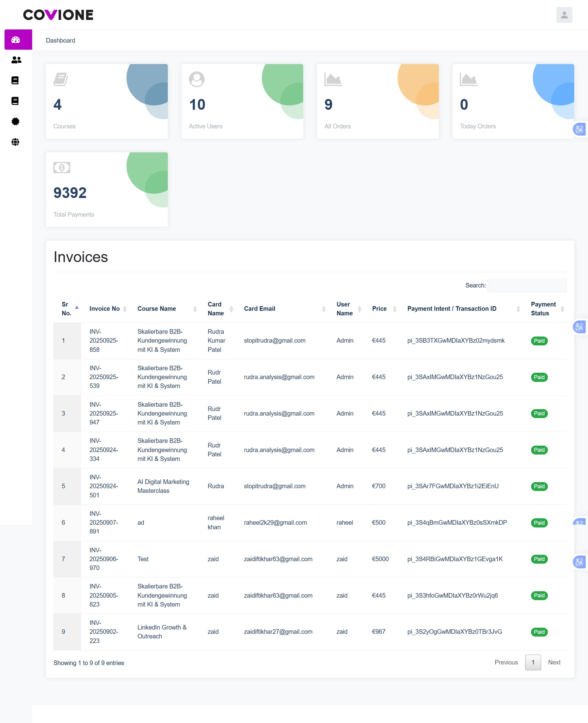Click the Covione logo

point(58,15)
